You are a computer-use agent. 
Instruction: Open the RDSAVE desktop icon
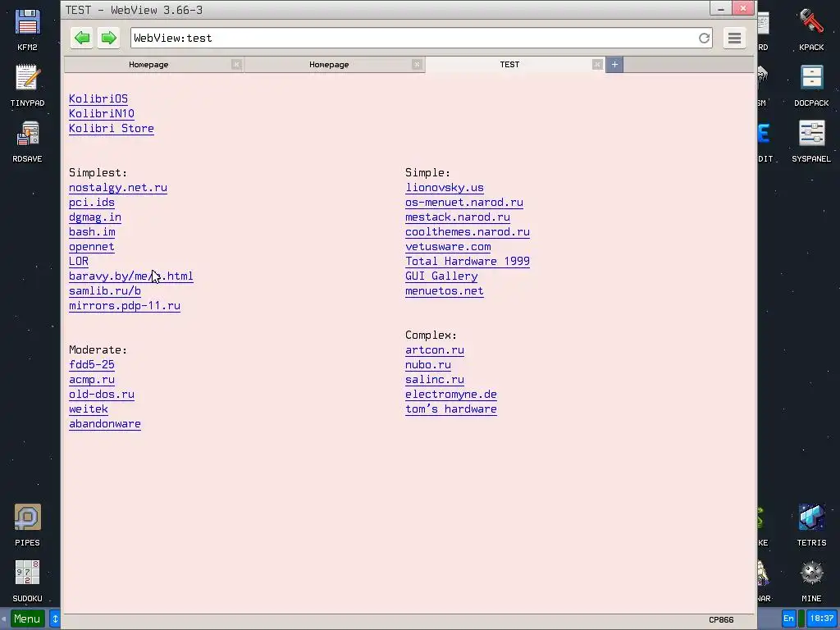(x=27, y=141)
